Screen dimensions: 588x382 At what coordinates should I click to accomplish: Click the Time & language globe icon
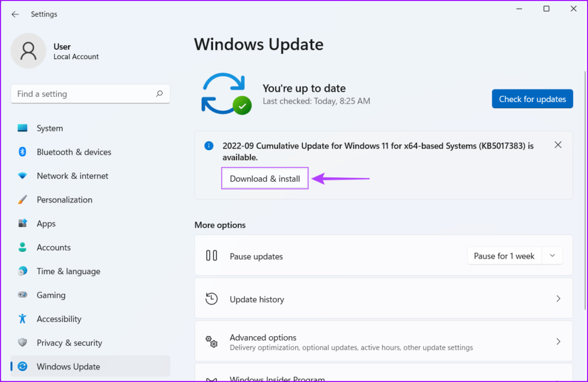coord(22,271)
